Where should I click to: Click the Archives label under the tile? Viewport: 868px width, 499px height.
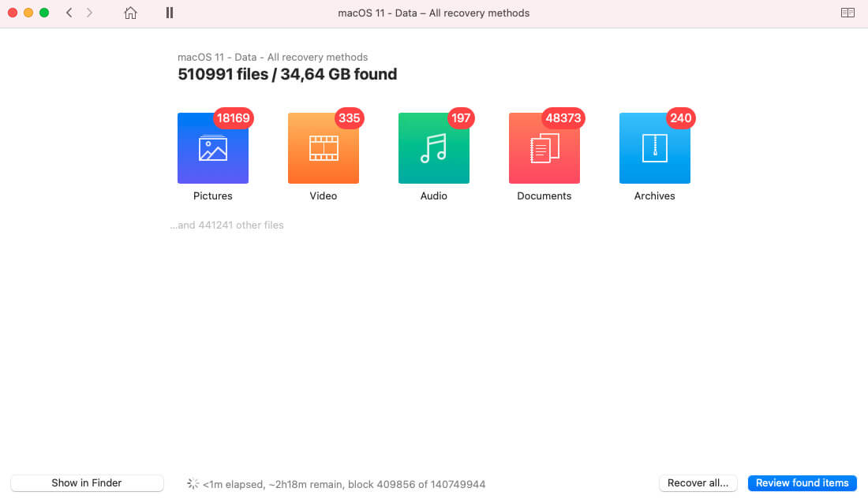point(654,196)
